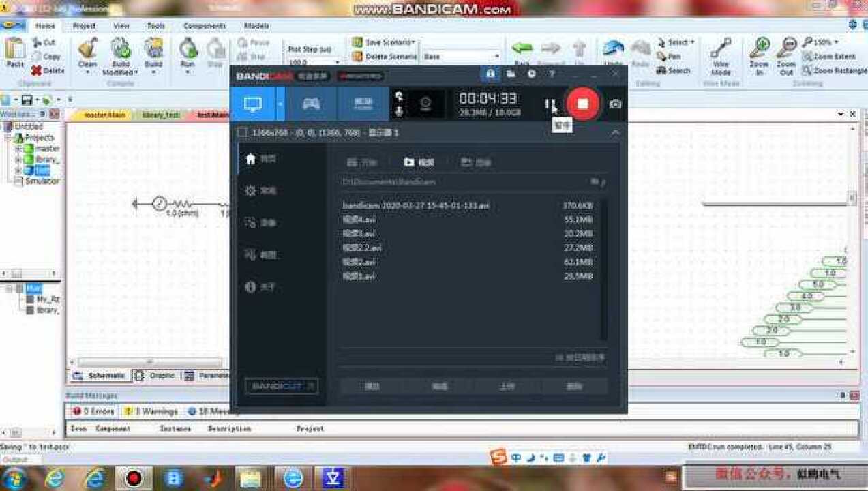
Task: Toggle the Bandicam lock icon in title bar
Action: coord(490,74)
